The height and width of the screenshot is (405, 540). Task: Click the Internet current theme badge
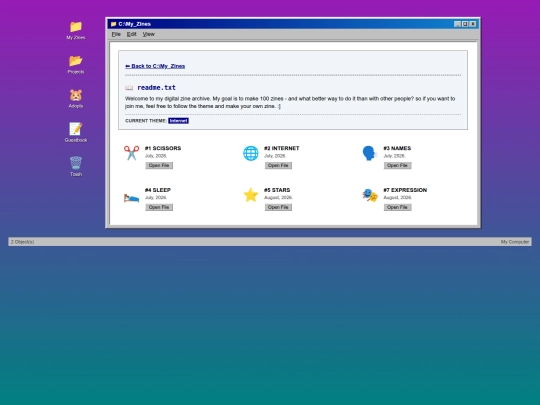point(178,121)
